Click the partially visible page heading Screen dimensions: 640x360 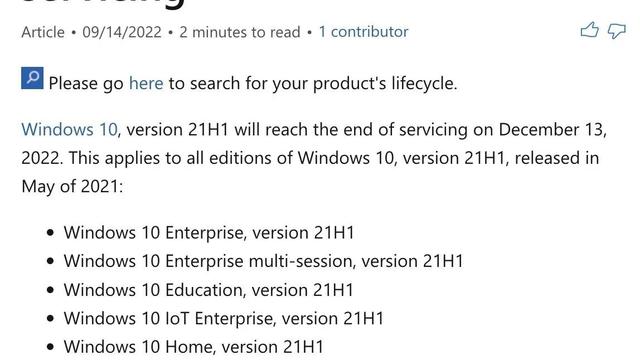pos(103,4)
